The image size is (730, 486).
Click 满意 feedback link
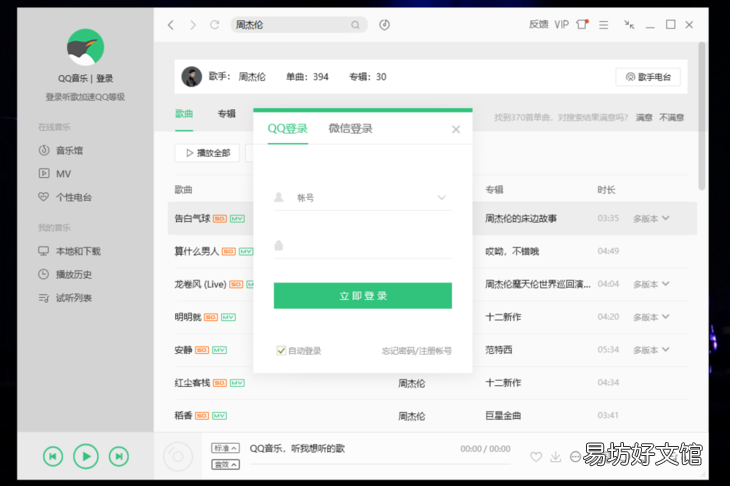644,117
